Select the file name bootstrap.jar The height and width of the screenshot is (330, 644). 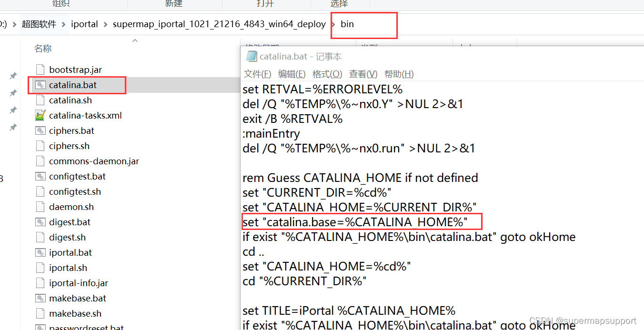(75, 70)
